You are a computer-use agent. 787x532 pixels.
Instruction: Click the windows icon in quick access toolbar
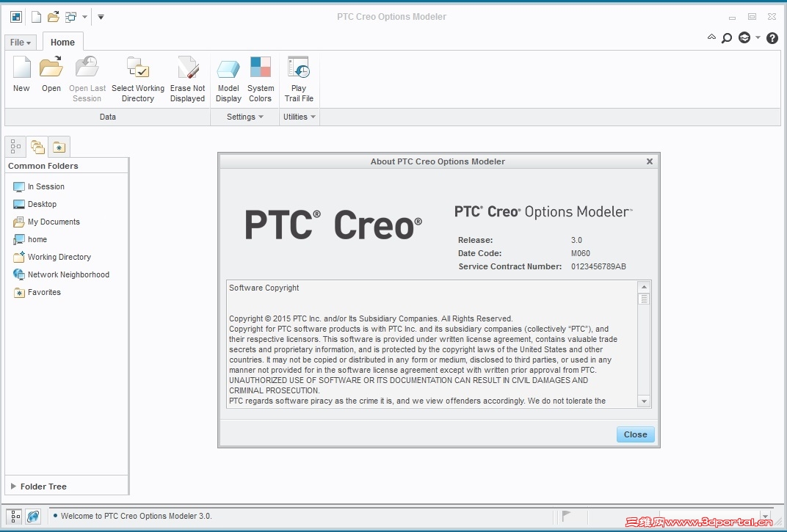[x=70, y=17]
